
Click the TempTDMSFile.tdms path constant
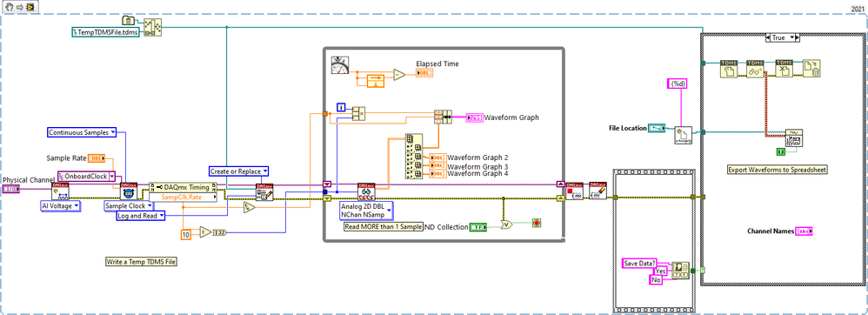(x=106, y=32)
